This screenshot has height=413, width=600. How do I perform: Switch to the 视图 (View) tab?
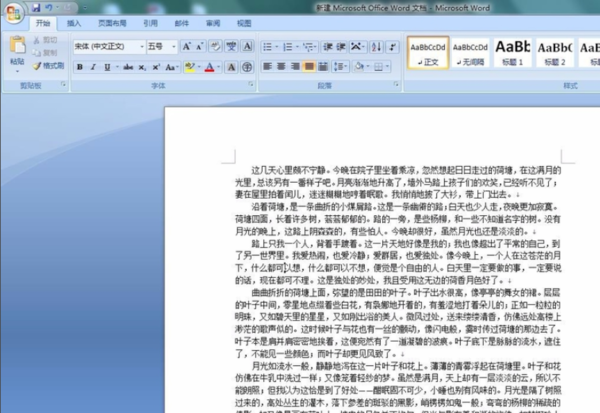coord(244,23)
